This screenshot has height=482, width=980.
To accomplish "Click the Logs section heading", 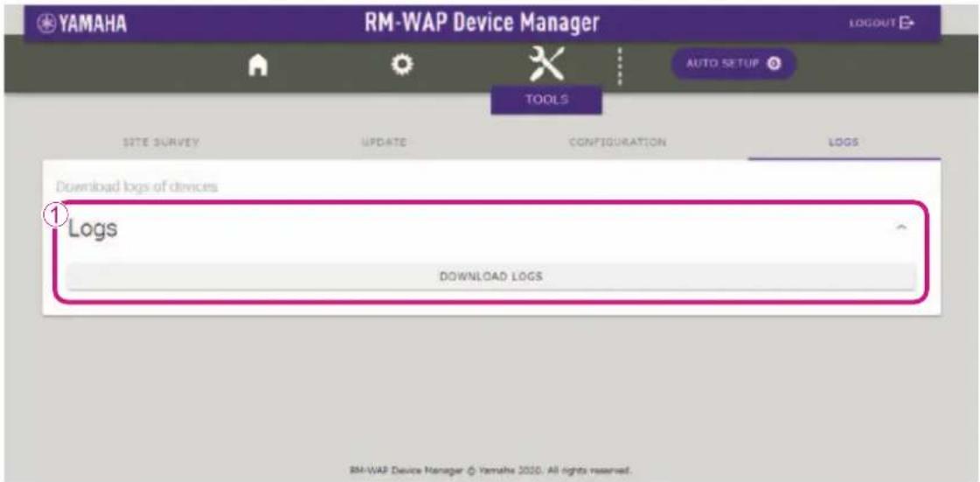I will pos(93,229).
